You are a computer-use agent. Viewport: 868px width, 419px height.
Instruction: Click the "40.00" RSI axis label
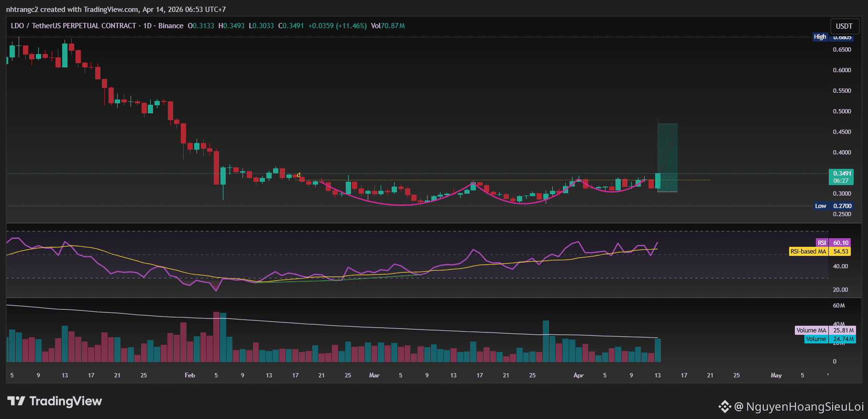click(x=840, y=266)
